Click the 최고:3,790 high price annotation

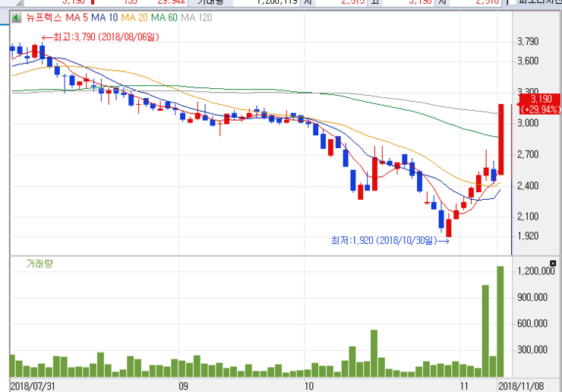pyautogui.click(x=100, y=37)
